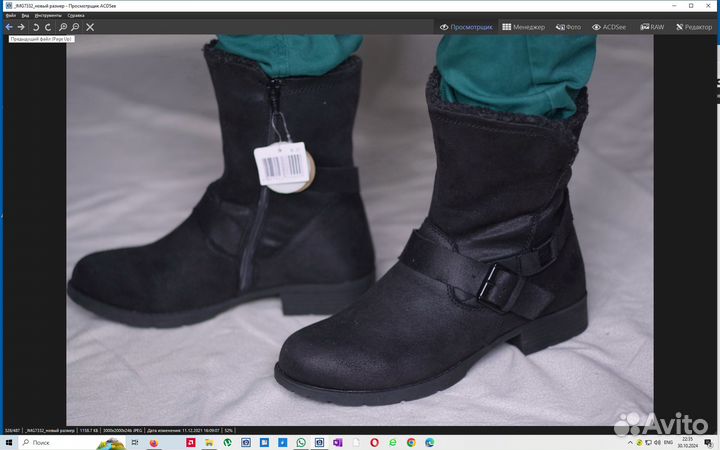
Task: Launch Opera from the taskbar
Action: pos(374,443)
